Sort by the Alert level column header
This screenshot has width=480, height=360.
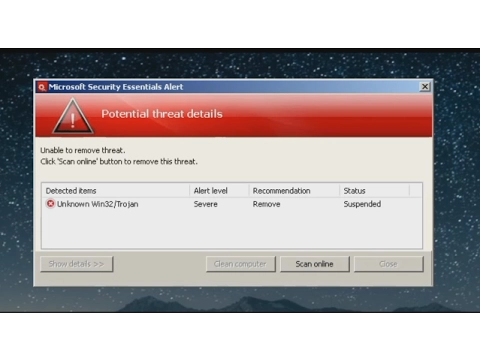[x=219, y=191]
